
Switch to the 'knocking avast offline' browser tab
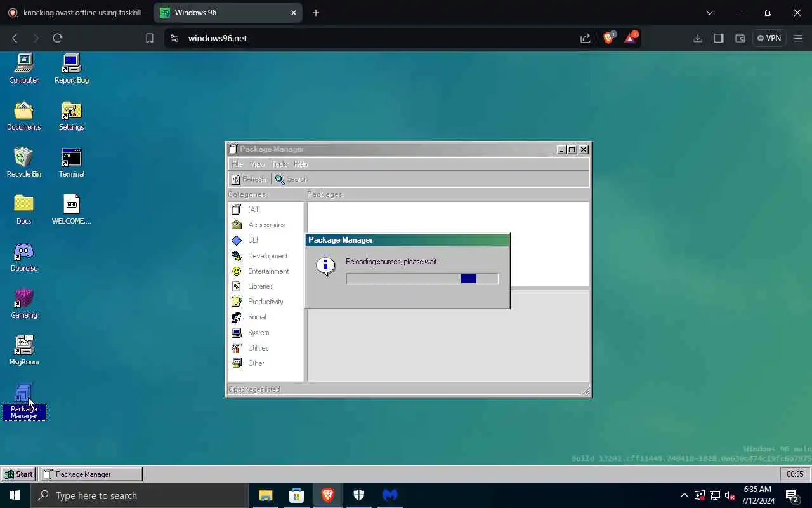pyautogui.click(x=76, y=13)
